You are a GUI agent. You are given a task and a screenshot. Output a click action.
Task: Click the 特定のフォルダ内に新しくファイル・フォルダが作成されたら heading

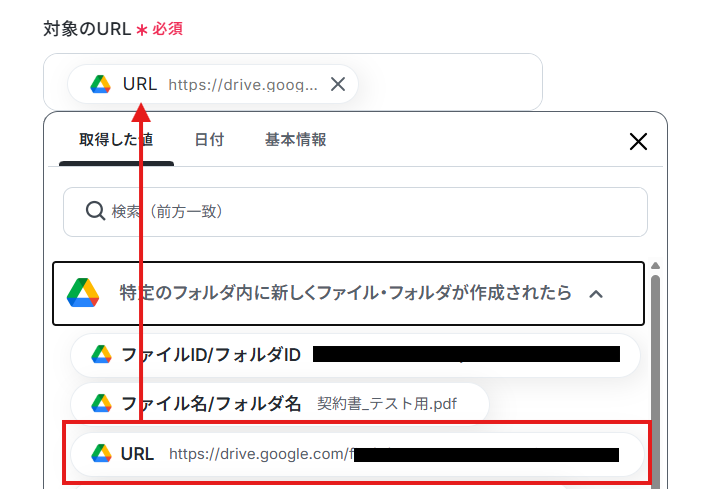click(345, 293)
